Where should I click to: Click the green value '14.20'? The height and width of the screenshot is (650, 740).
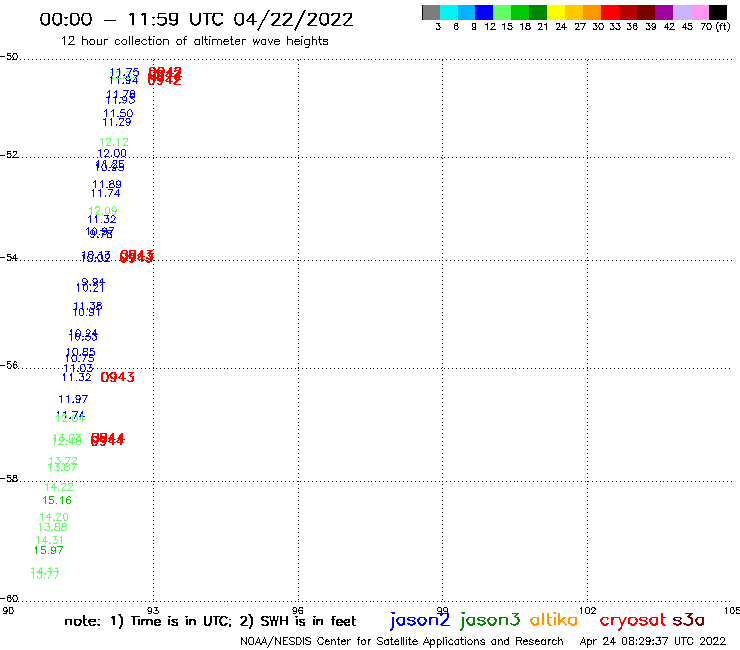54,517
